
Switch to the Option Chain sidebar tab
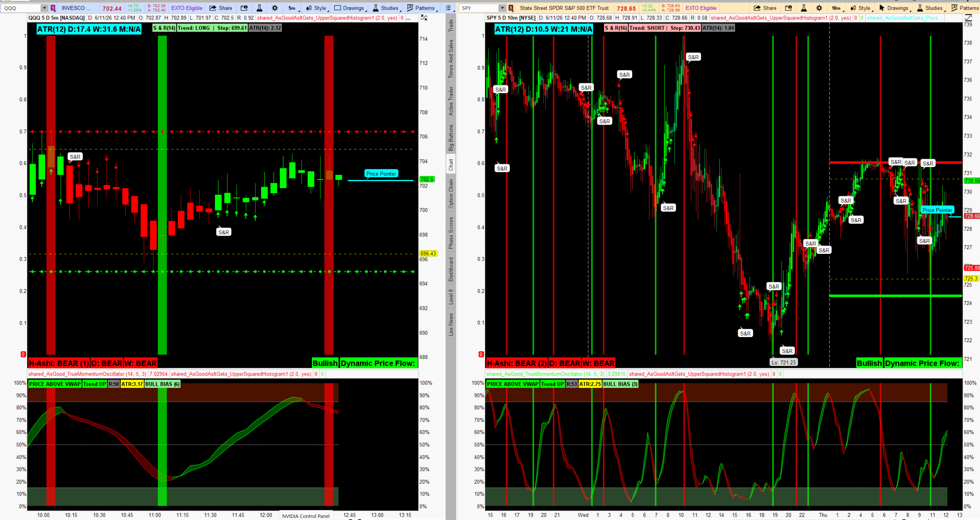pyautogui.click(x=451, y=194)
